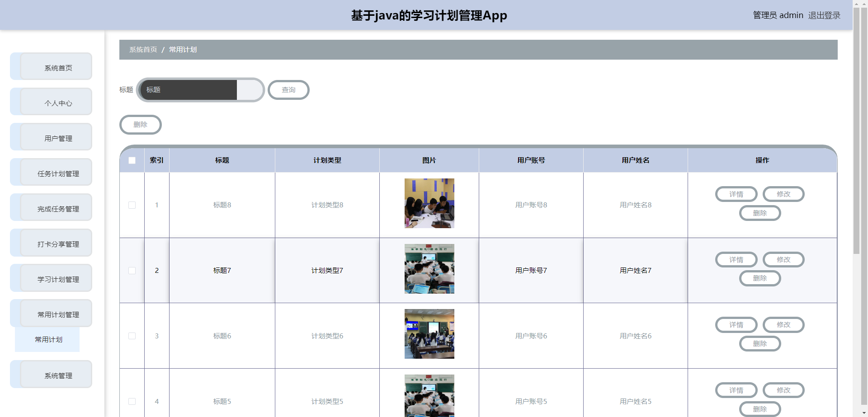Select the checkbox for row 标题7

tap(132, 271)
